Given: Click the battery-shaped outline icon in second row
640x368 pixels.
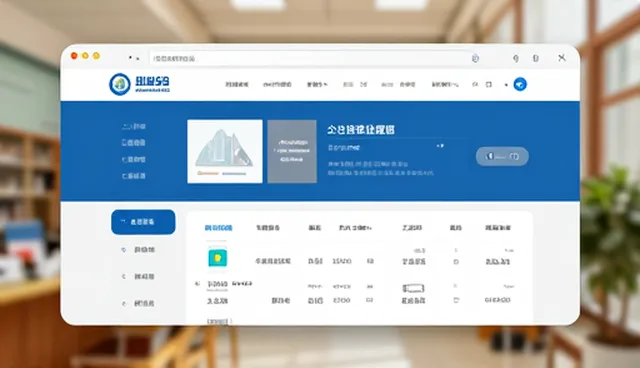Looking at the screenshot, I should [413, 288].
